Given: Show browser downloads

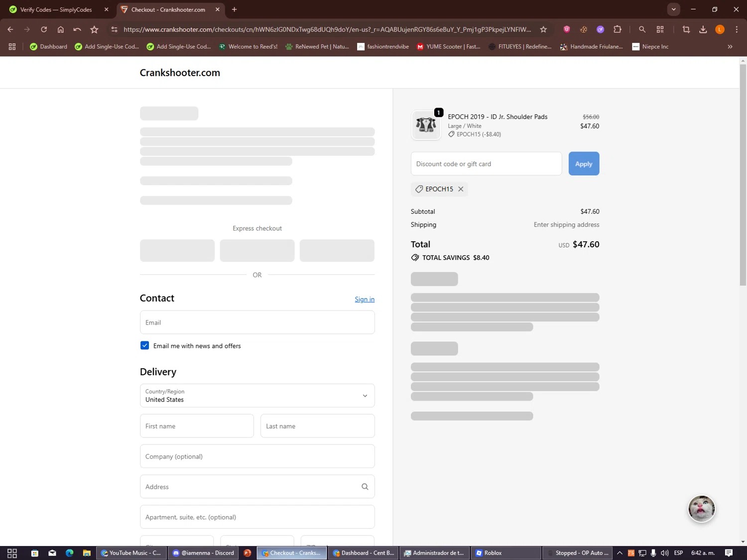Looking at the screenshot, I should 703,29.
